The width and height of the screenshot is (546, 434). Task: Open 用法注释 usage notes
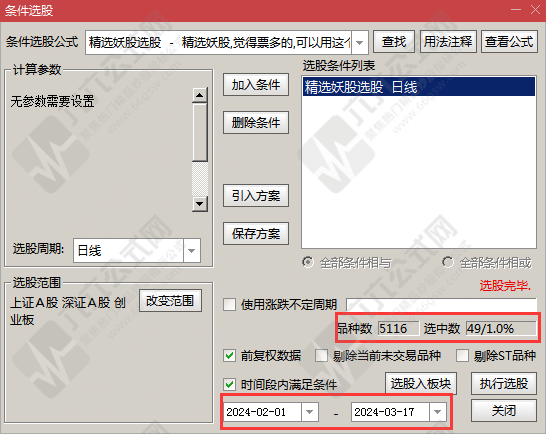click(x=448, y=42)
